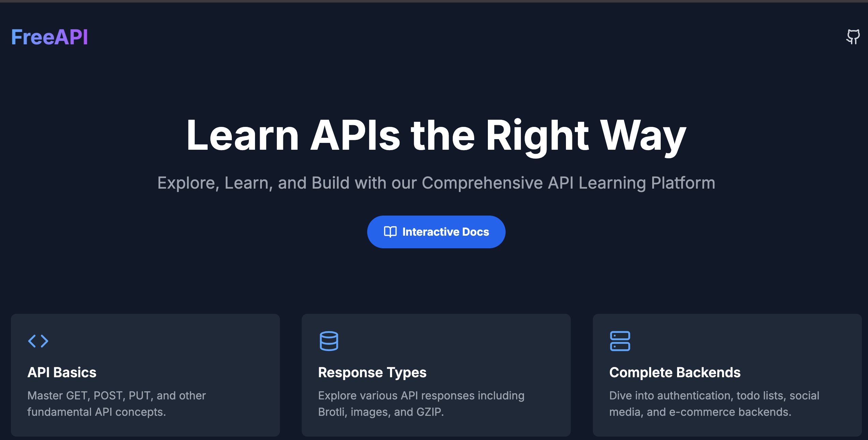This screenshot has width=868, height=440.
Task: Click the server stack icon
Action: point(620,341)
